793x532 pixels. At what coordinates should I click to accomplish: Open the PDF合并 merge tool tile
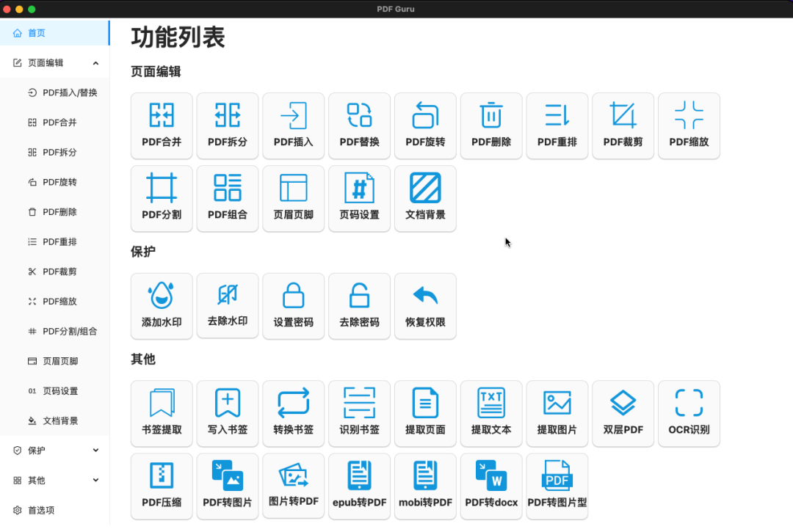pos(162,125)
